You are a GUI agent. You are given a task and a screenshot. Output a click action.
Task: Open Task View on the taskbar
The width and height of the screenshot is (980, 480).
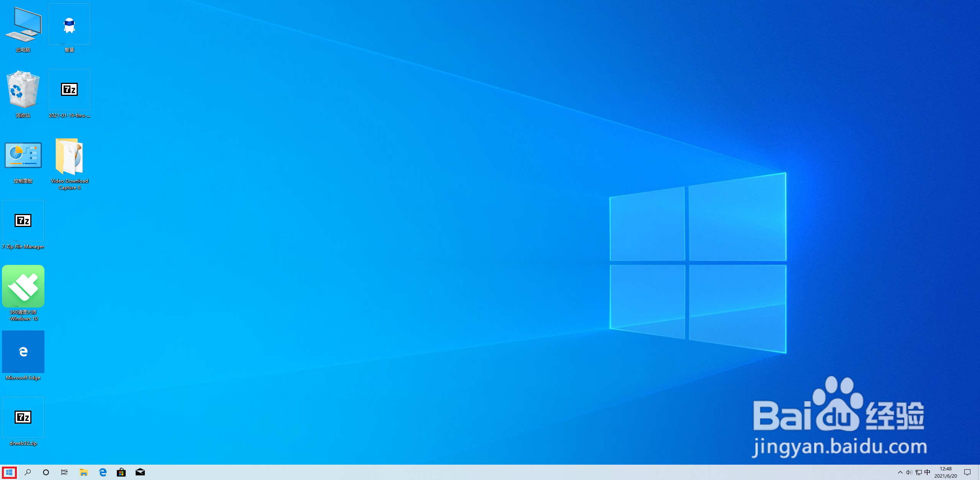[x=64, y=472]
